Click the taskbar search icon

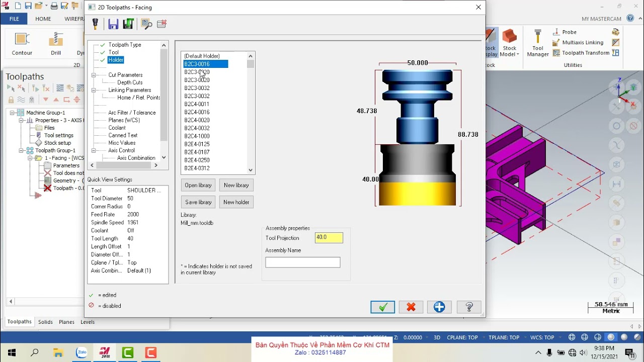click(x=35, y=352)
